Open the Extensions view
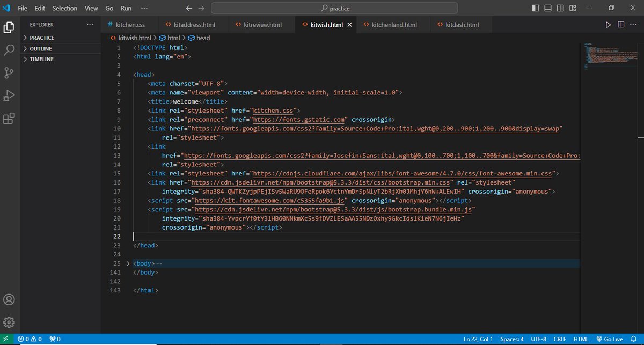The width and height of the screenshot is (644, 345). point(9,119)
